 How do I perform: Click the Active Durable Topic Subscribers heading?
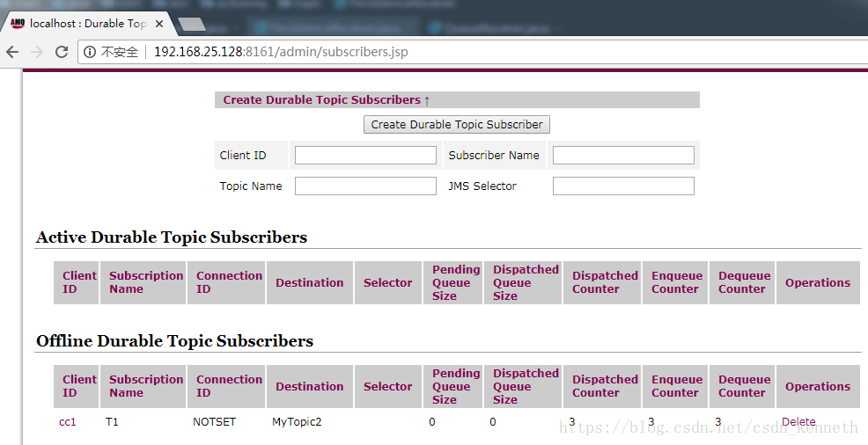[172, 237]
